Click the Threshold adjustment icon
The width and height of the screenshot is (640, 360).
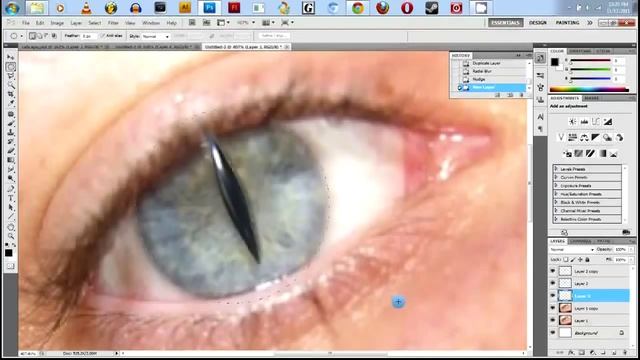[x=590, y=153]
